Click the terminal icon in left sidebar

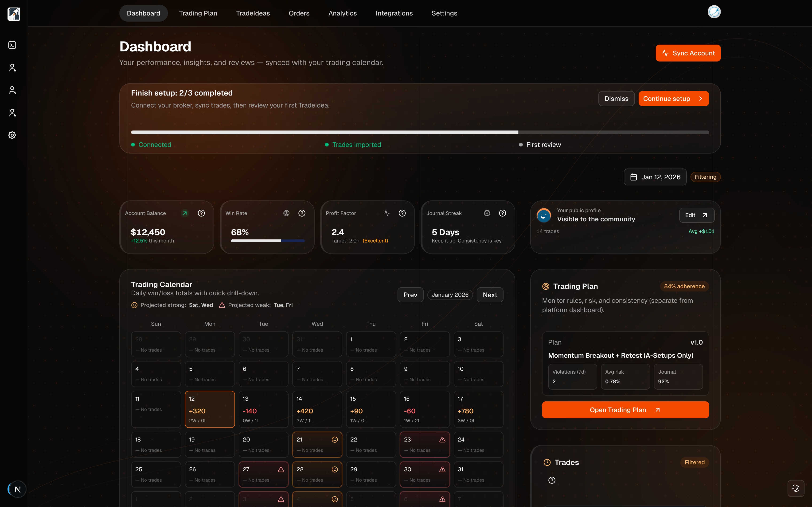(x=12, y=45)
